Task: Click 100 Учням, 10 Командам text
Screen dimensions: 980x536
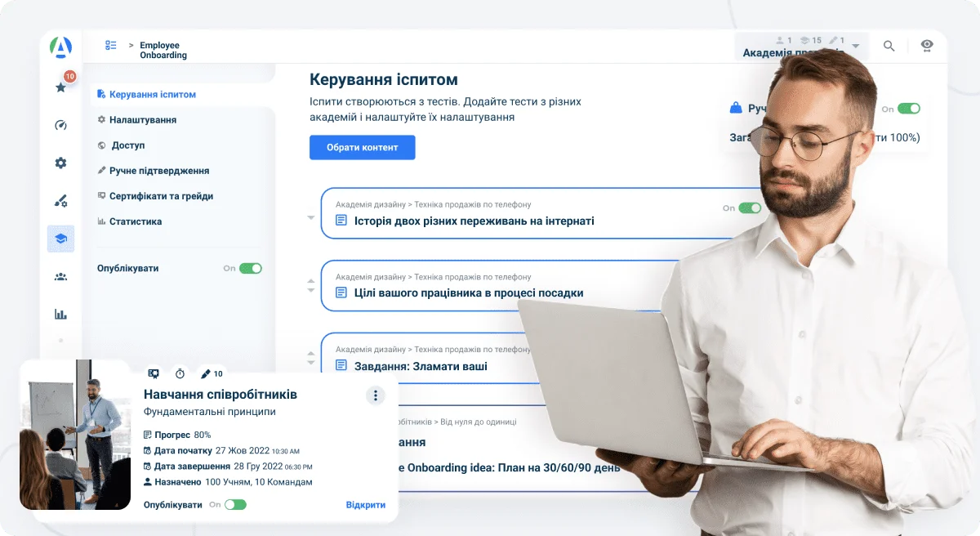Action: tap(258, 482)
